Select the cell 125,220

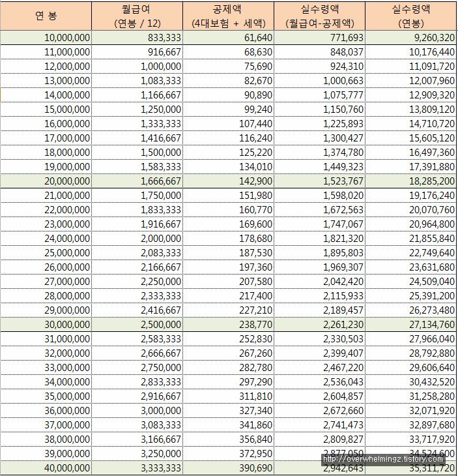(229, 153)
